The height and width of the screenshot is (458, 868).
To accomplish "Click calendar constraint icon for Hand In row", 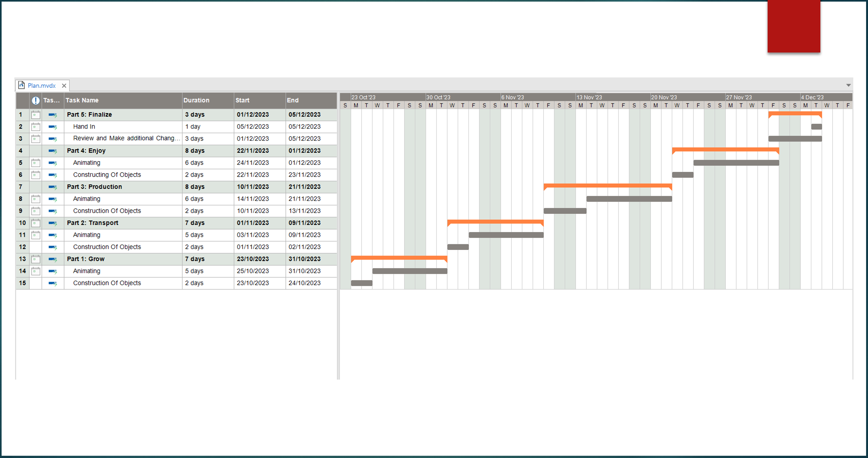I will 35,127.
